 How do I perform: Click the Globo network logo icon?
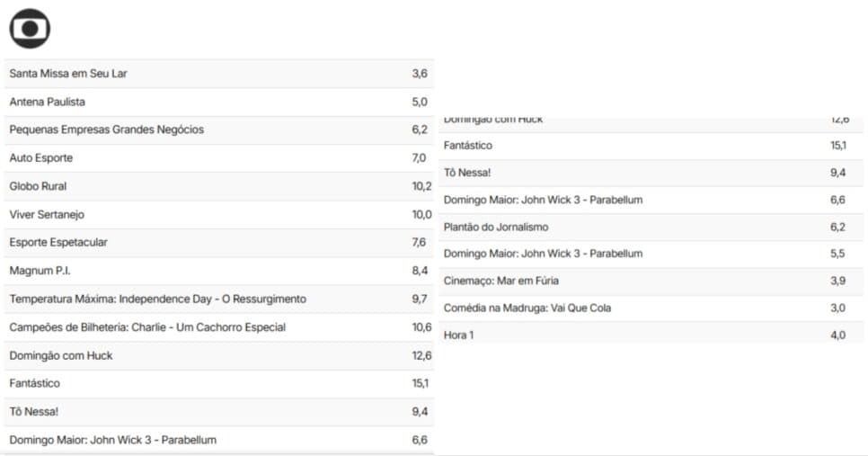tap(30, 28)
